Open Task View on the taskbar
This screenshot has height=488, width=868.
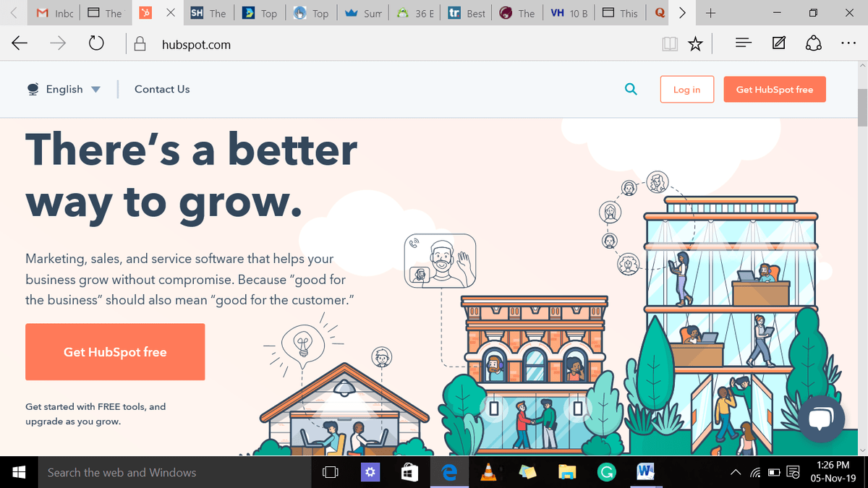[329, 472]
